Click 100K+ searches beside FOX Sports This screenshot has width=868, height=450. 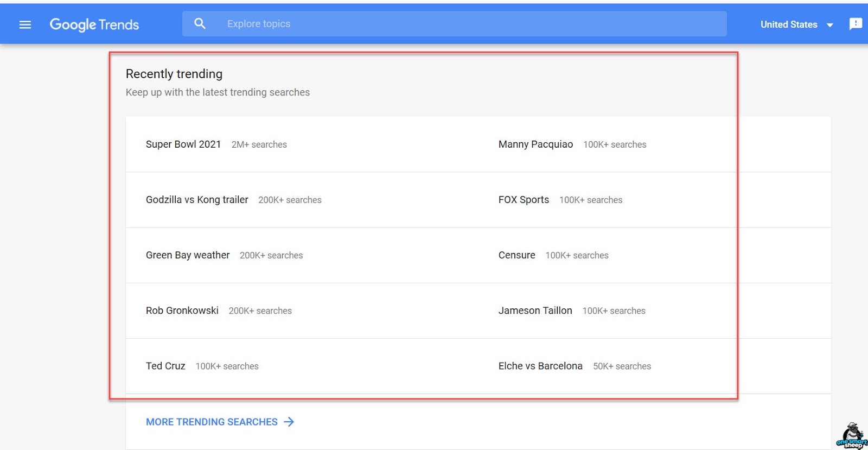click(x=591, y=200)
